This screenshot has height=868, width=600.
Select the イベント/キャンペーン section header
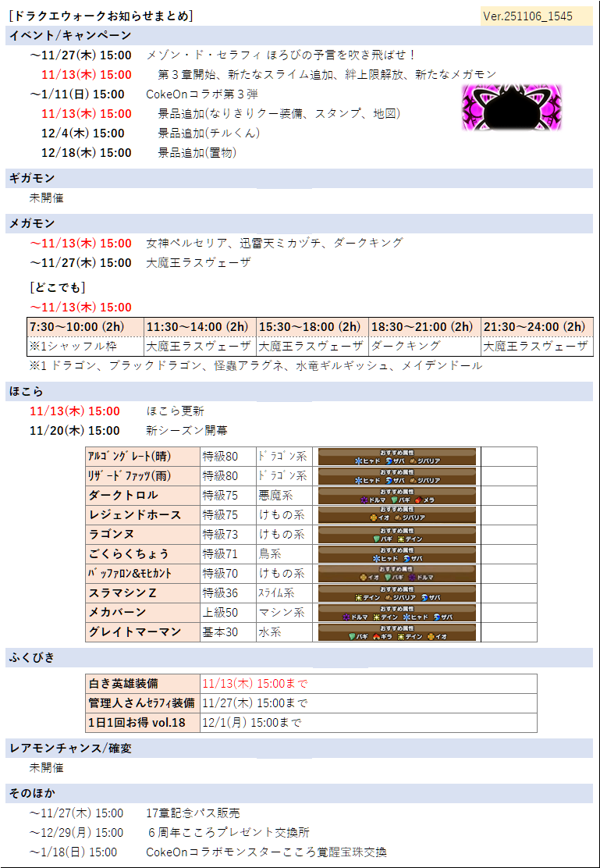[69, 35]
